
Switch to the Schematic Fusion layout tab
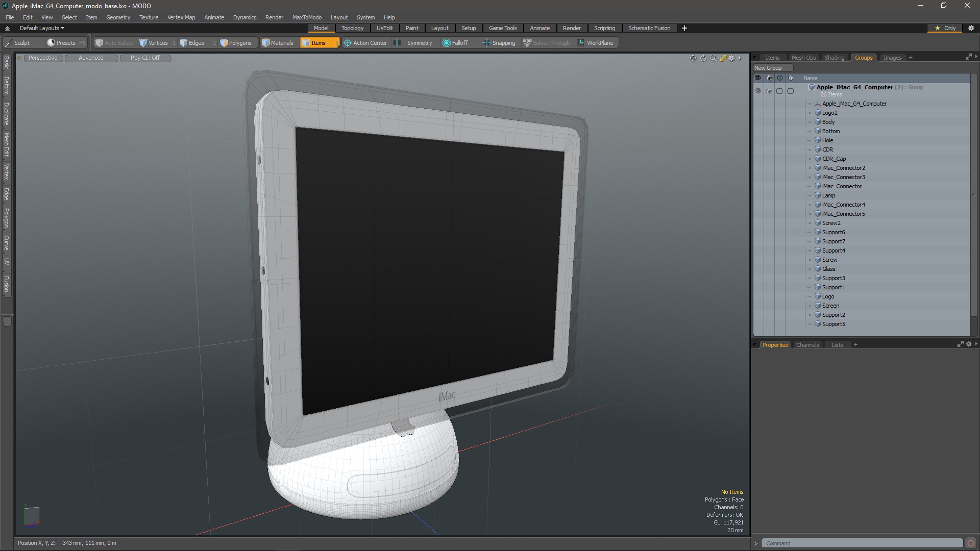(649, 28)
